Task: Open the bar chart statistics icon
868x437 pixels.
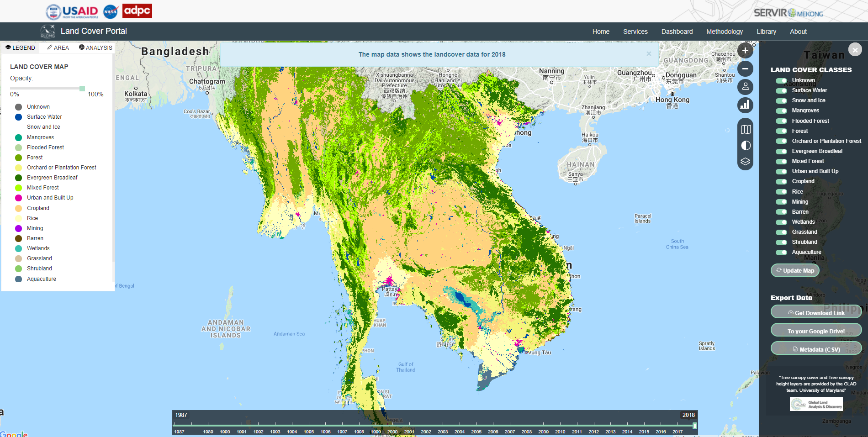Action: (x=745, y=105)
